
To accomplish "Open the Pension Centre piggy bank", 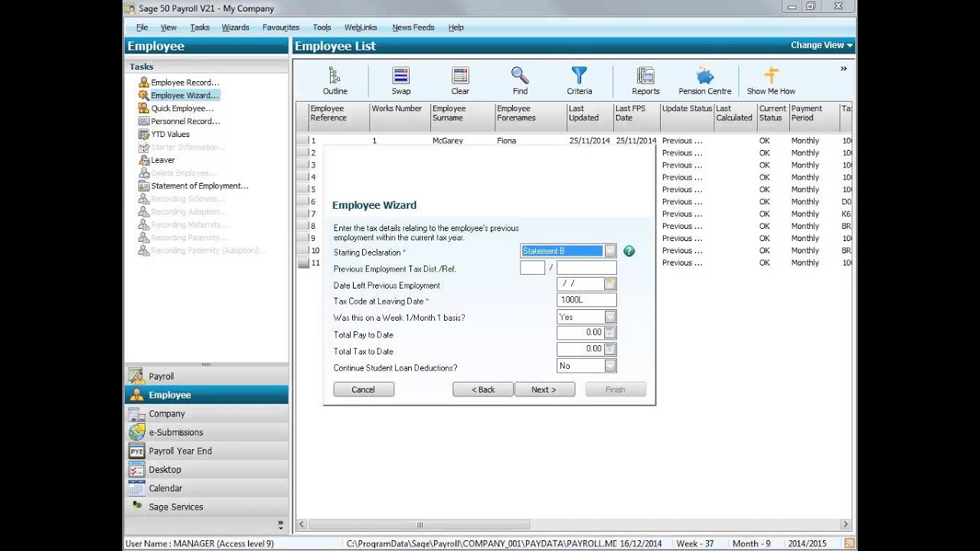I will pos(704,80).
